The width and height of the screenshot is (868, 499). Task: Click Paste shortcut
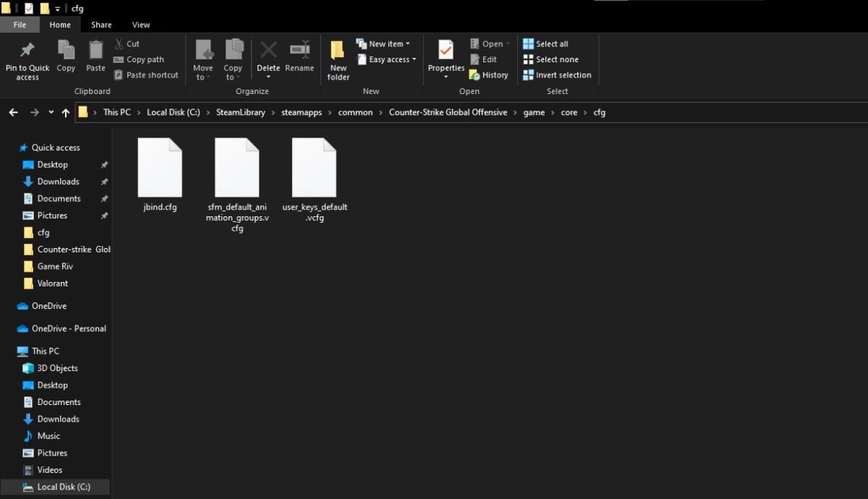(x=146, y=75)
